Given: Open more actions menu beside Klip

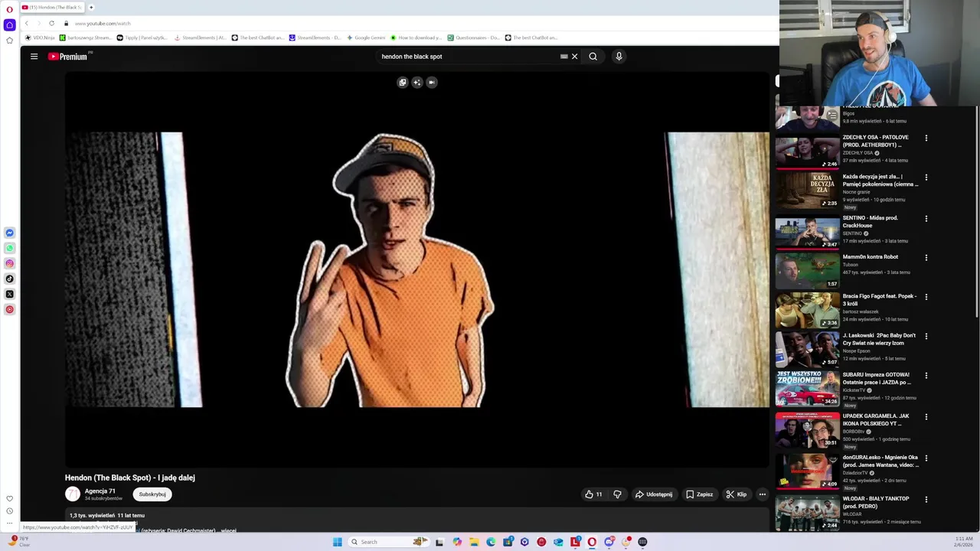Looking at the screenshot, I should click(x=762, y=494).
